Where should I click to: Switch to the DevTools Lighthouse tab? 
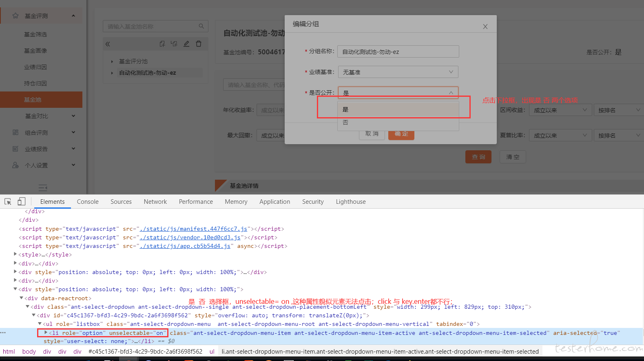coord(351,202)
